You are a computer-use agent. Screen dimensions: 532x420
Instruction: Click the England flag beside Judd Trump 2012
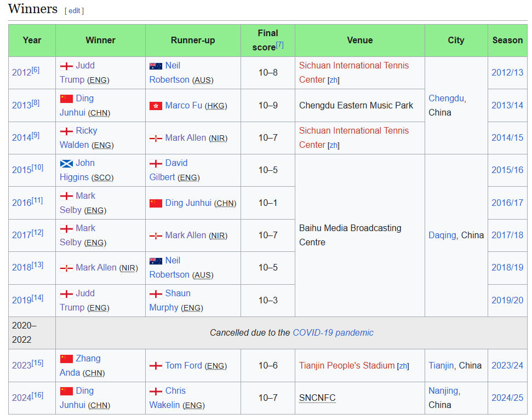[x=66, y=66]
